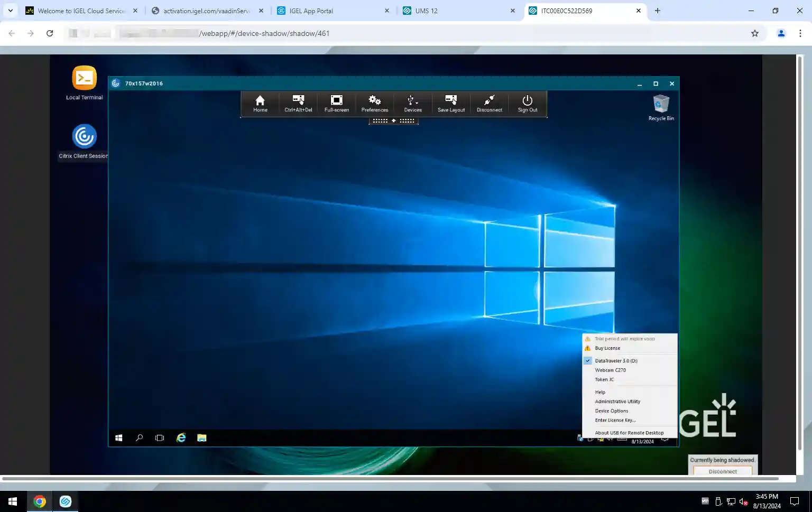Click the Disconnect plug icon in toolbar
This screenshot has width=812, height=512.
tap(489, 104)
